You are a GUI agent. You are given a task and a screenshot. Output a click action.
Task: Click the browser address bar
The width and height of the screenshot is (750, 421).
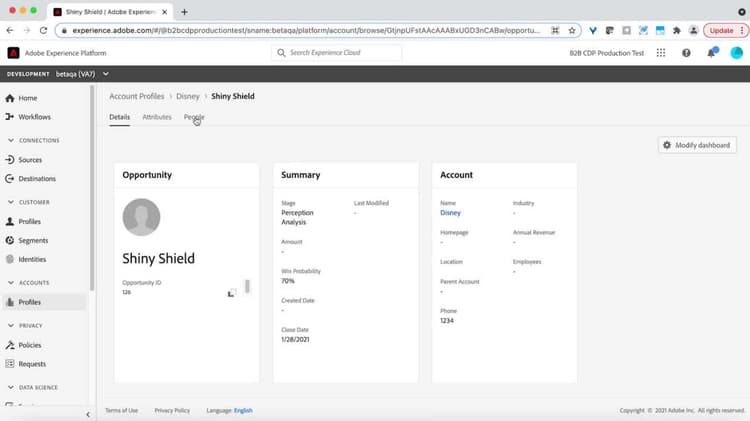tap(306, 30)
